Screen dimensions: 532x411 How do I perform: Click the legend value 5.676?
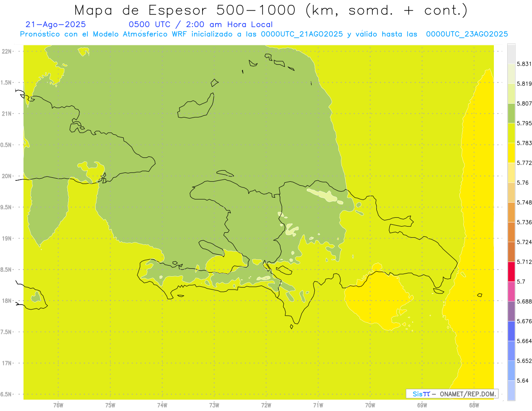coord(524,321)
